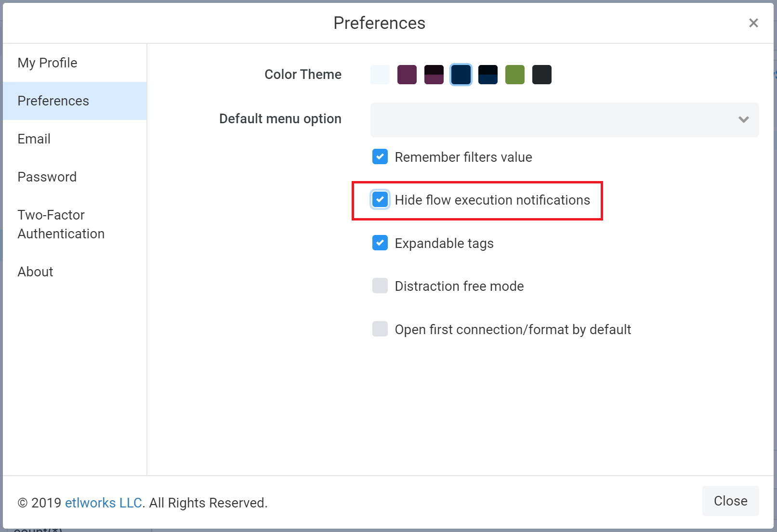
Task: Switch to the Email section
Action: click(x=34, y=139)
